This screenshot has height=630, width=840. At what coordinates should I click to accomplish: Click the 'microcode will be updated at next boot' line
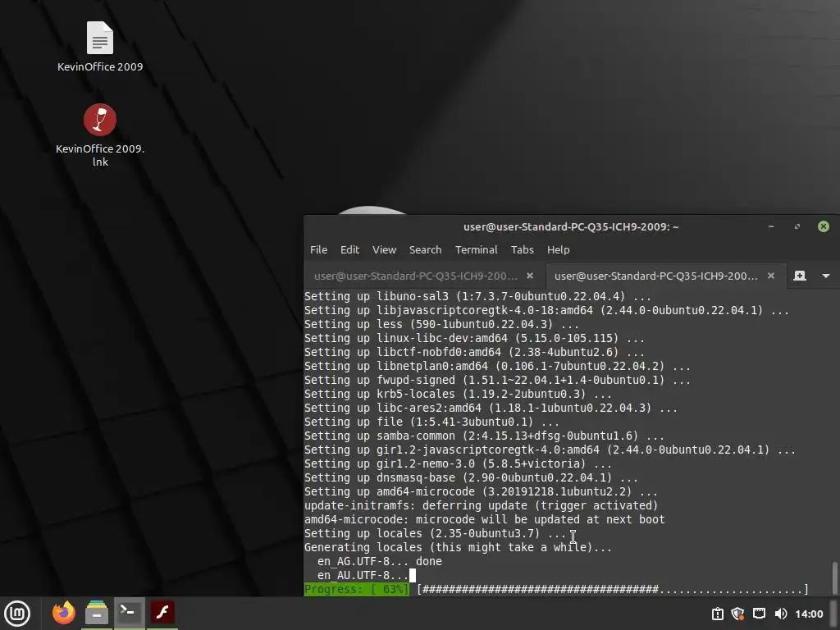pos(484,519)
